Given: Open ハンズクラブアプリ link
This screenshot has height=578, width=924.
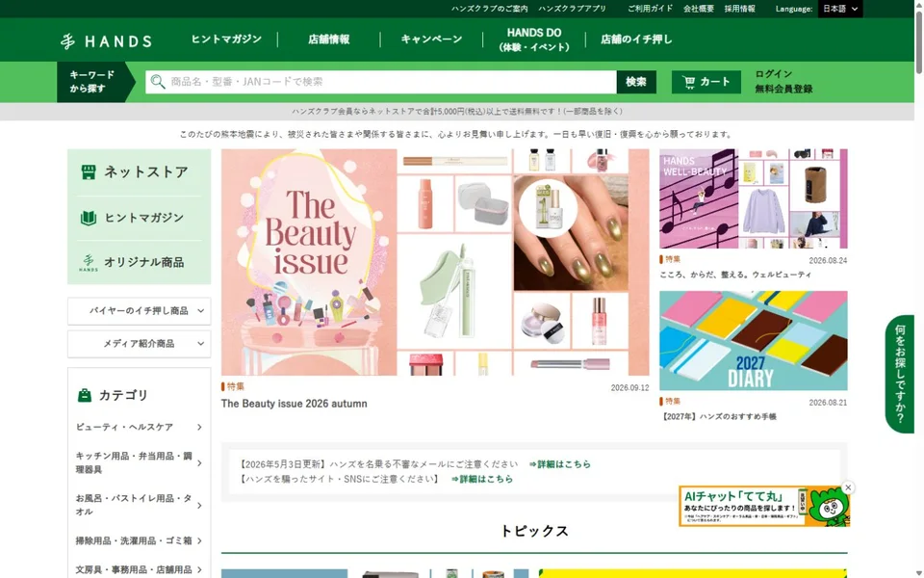Looking at the screenshot, I should [x=572, y=9].
